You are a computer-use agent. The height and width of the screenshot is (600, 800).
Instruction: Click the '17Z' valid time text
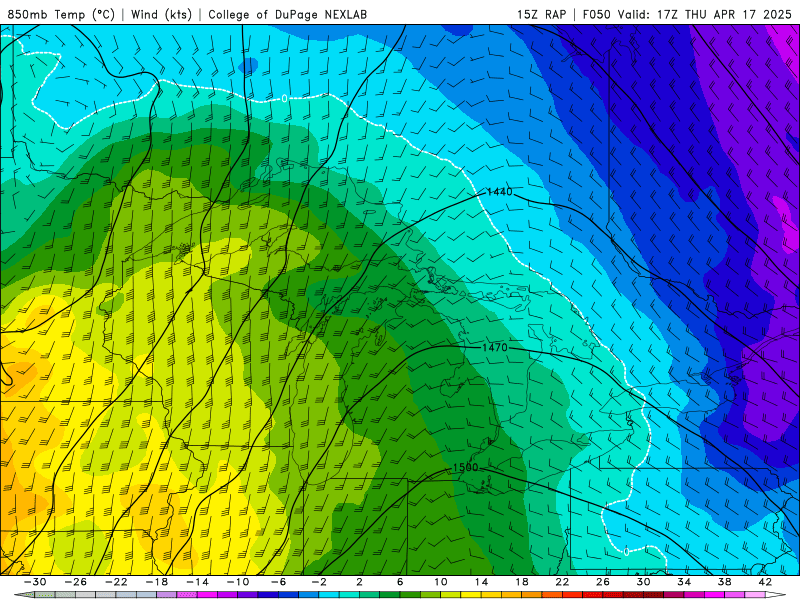pos(668,14)
